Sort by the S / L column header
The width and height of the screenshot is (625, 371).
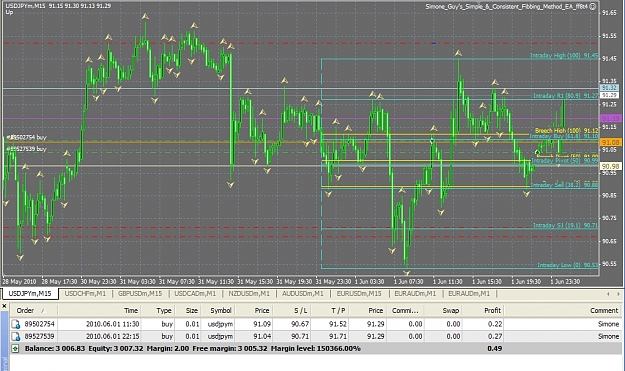301,310
